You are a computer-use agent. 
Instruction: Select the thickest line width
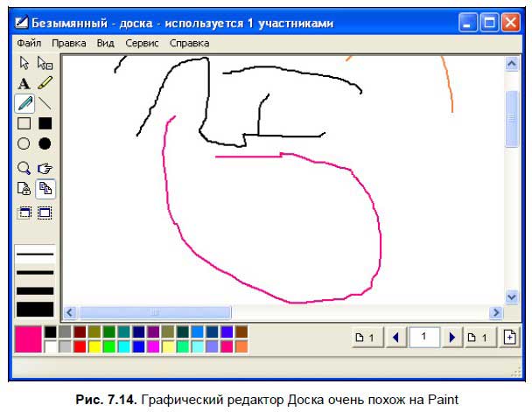click(35, 309)
